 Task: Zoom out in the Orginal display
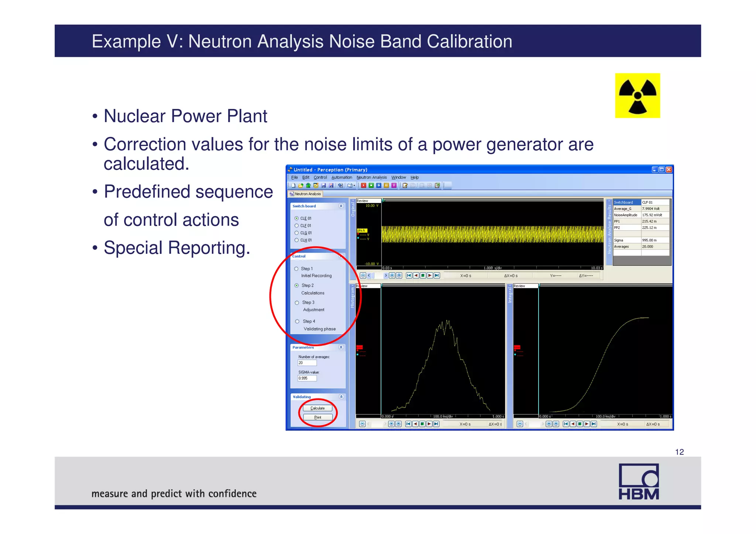363,275
